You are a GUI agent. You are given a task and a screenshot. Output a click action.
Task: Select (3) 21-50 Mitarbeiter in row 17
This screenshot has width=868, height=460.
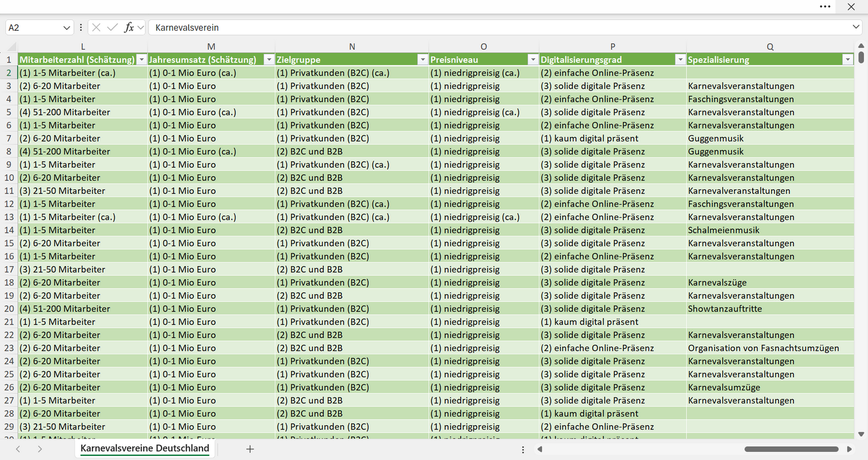[x=83, y=269]
